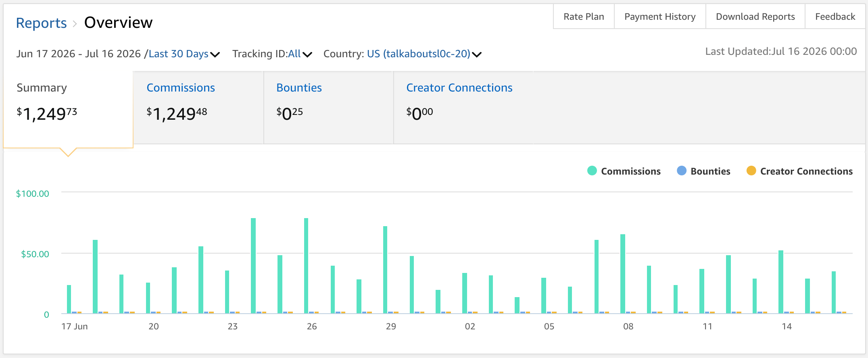Switch to the Commissions tab

198,108
